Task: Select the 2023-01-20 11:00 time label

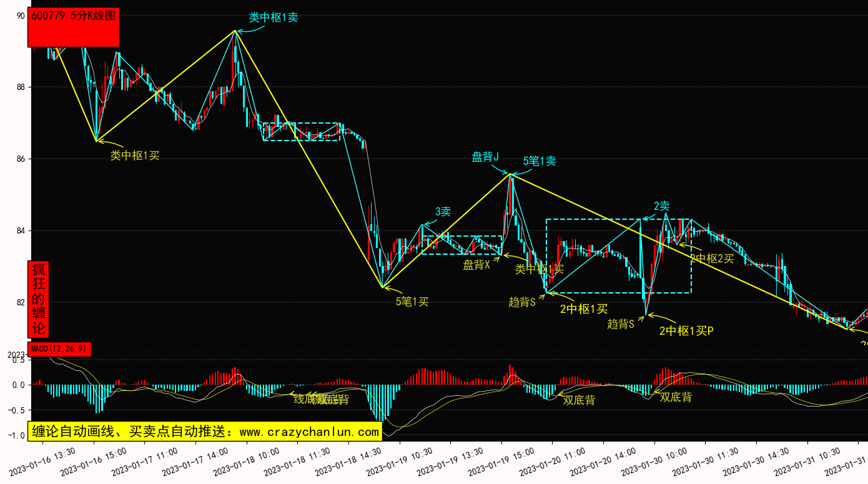Action: pos(553,461)
